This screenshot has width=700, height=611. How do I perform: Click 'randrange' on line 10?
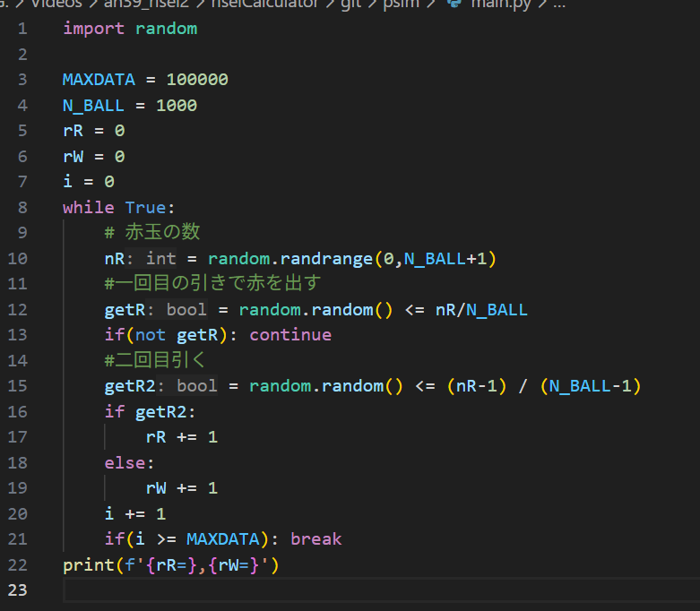(x=326, y=259)
